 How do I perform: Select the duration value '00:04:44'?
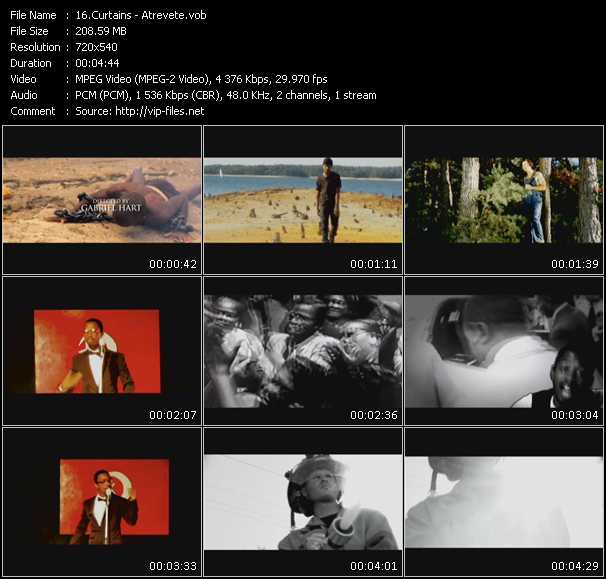click(97, 63)
